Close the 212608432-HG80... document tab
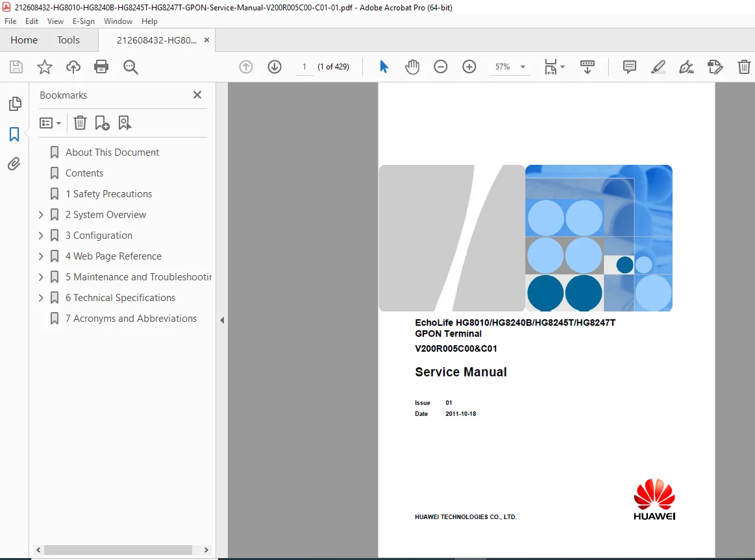Image resolution: width=755 pixels, height=560 pixels. [x=206, y=40]
